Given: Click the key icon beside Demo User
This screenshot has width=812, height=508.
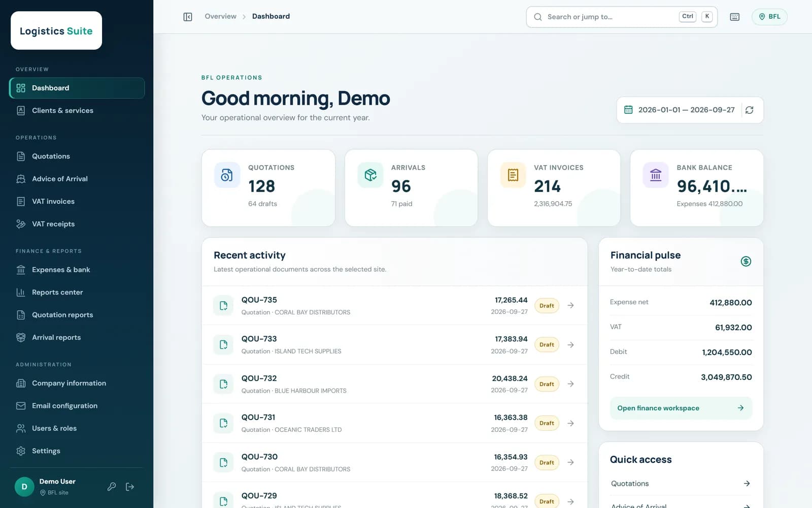Looking at the screenshot, I should click(112, 487).
